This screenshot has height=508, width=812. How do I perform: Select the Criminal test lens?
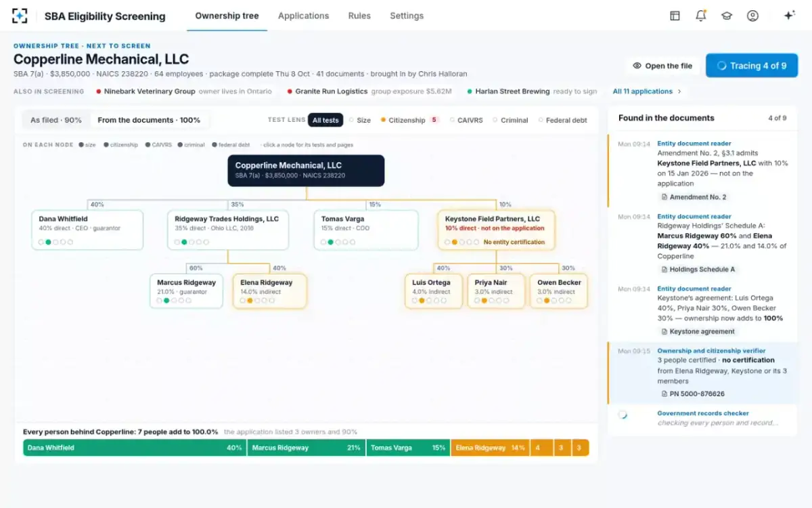(x=510, y=121)
